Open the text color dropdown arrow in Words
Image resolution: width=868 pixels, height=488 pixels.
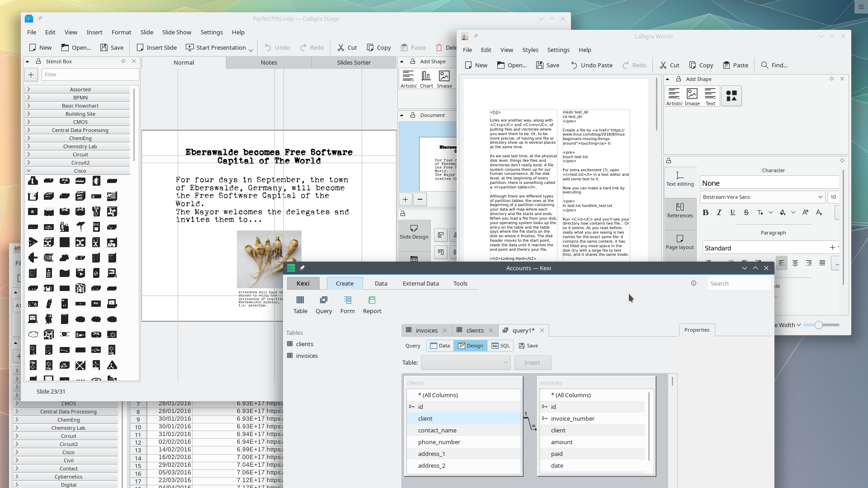(771, 212)
